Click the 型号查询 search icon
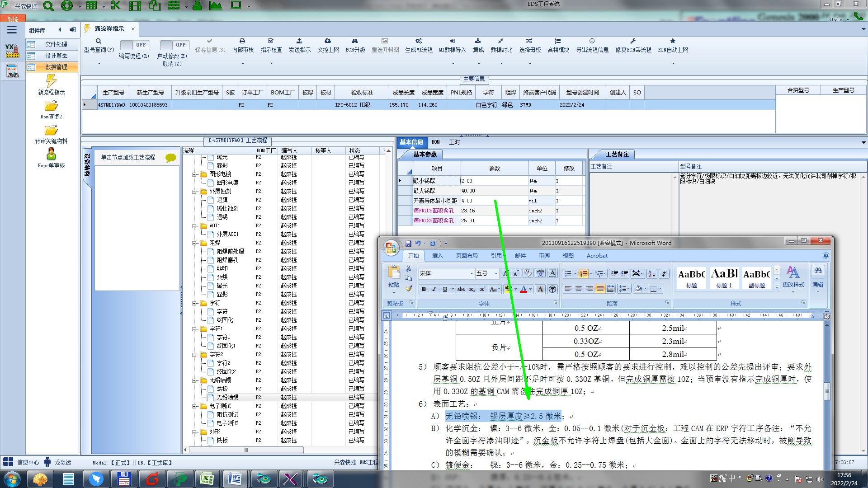Screen dimensions: 868x488 coord(98,41)
